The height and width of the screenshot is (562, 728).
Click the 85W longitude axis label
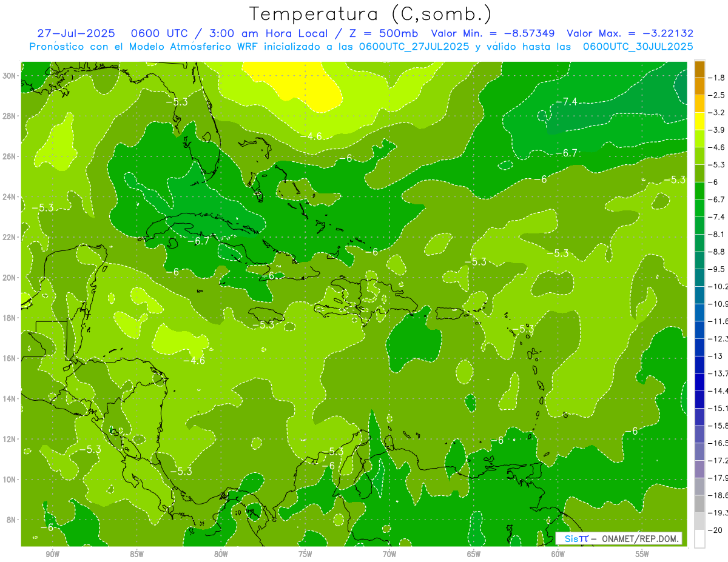coord(137,554)
